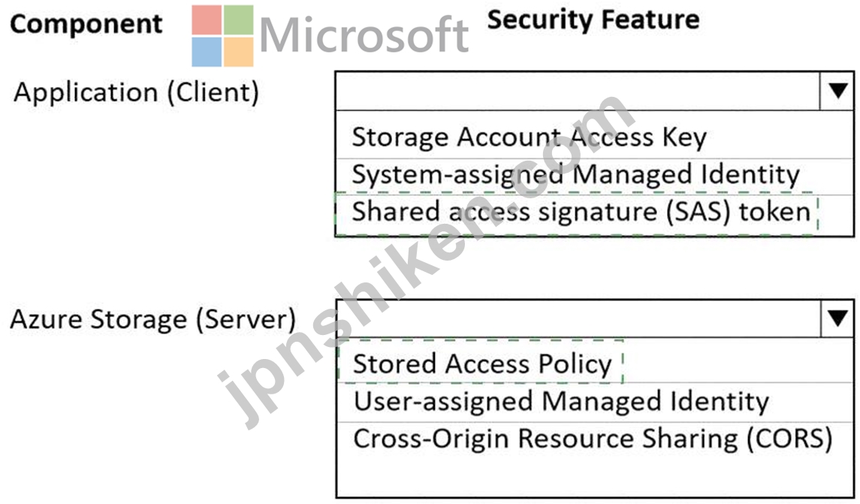Expand the Application (Client) dropdown arrow

(x=837, y=90)
